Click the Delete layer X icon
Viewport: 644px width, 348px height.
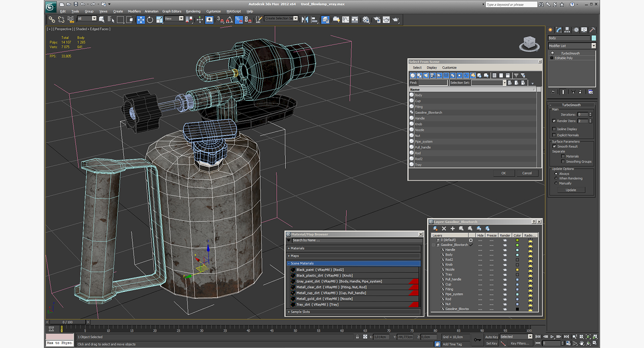444,228
